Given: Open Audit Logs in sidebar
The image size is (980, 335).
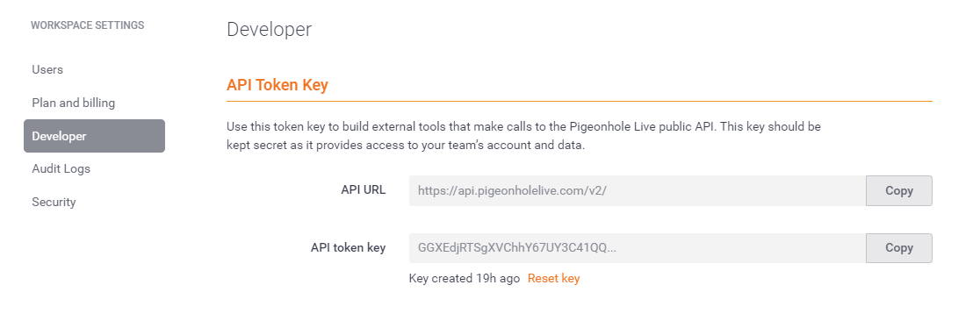Looking at the screenshot, I should click(61, 168).
